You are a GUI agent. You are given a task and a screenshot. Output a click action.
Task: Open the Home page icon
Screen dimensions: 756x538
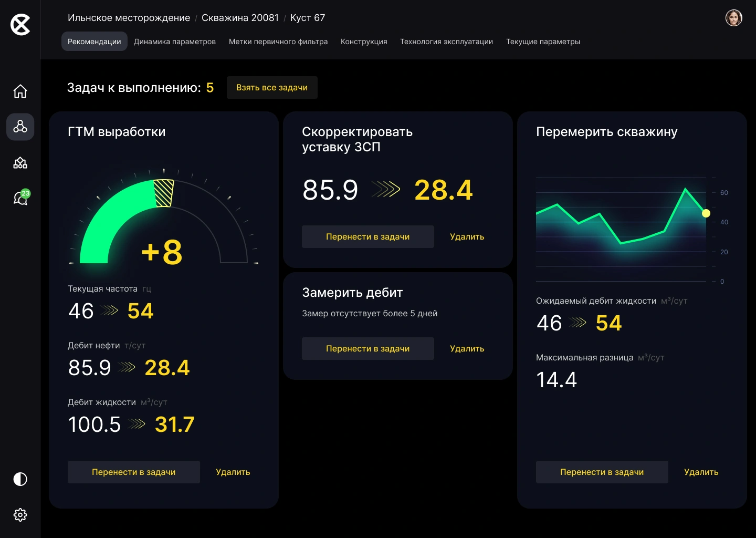coord(20,91)
